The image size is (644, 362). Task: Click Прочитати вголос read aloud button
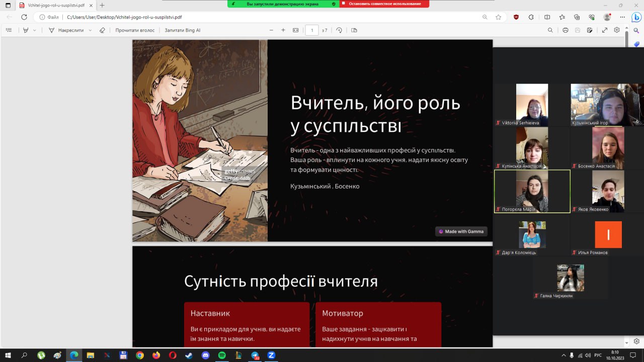[135, 30]
